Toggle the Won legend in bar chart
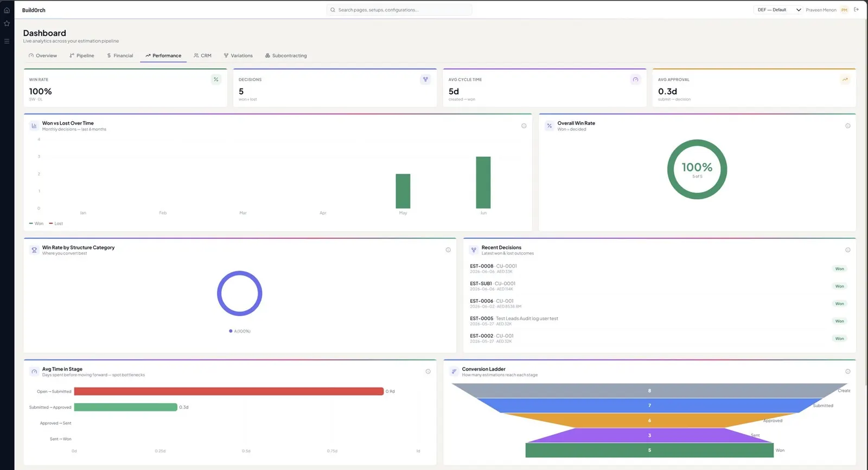This screenshot has height=470, width=868. [36, 224]
